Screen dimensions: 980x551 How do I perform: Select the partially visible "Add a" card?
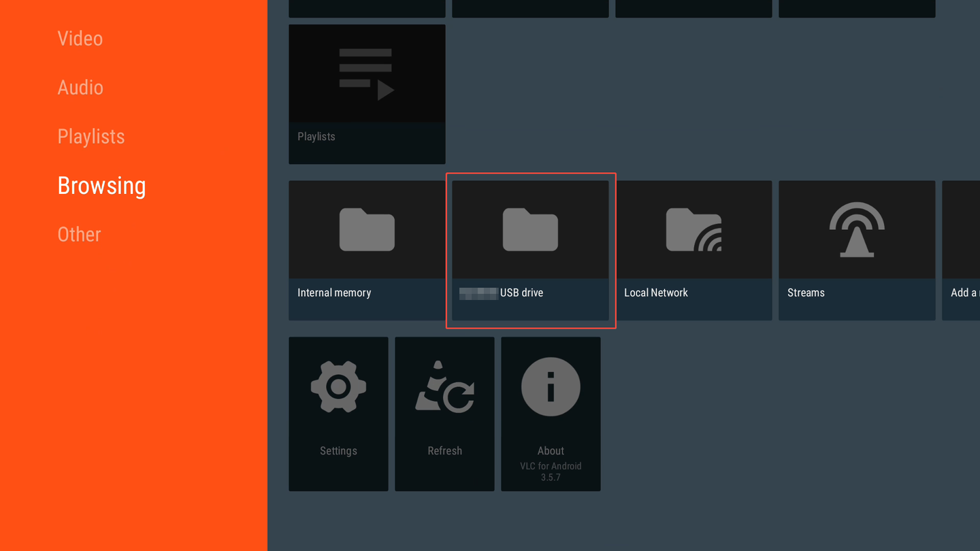point(962,250)
